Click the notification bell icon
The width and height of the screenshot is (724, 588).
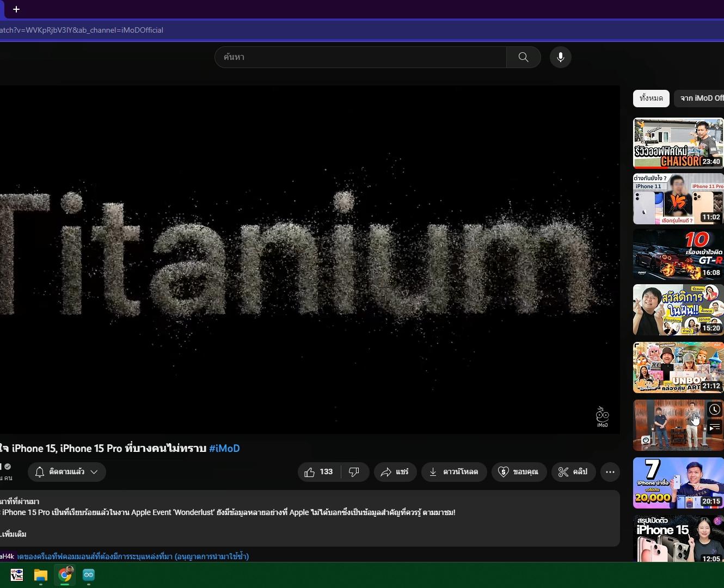click(x=40, y=472)
